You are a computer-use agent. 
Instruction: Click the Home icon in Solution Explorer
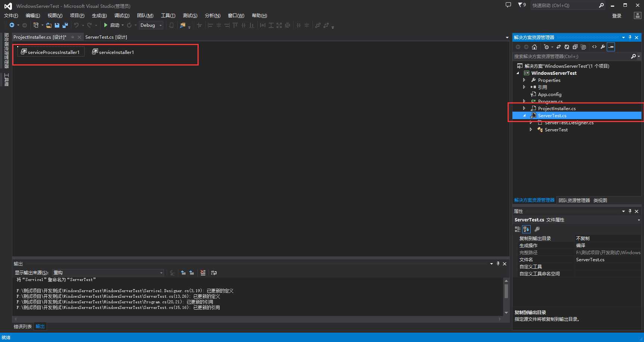click(x=534, y=47)
